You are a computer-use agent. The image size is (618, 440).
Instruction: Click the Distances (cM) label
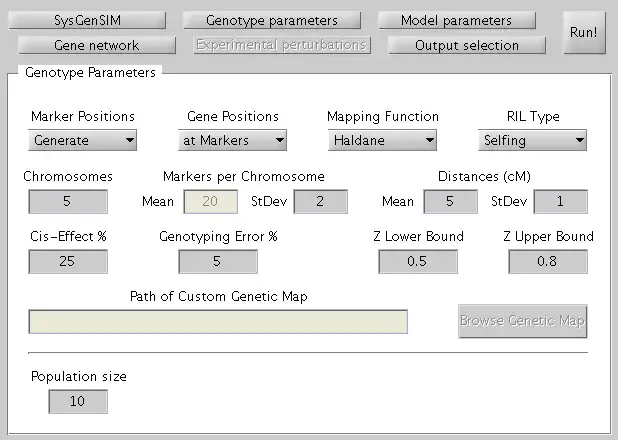484,176
